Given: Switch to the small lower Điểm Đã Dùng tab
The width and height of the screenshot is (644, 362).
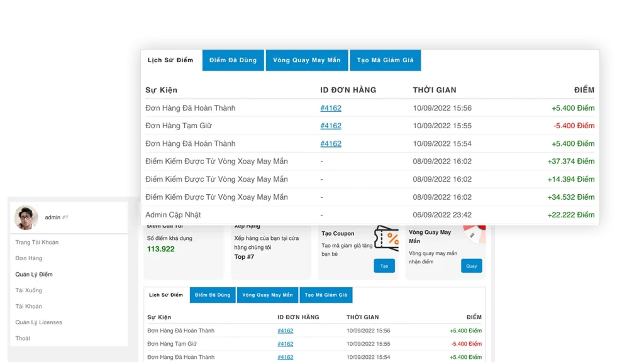Looking at the screenshot, I should [x=213, y=295].
